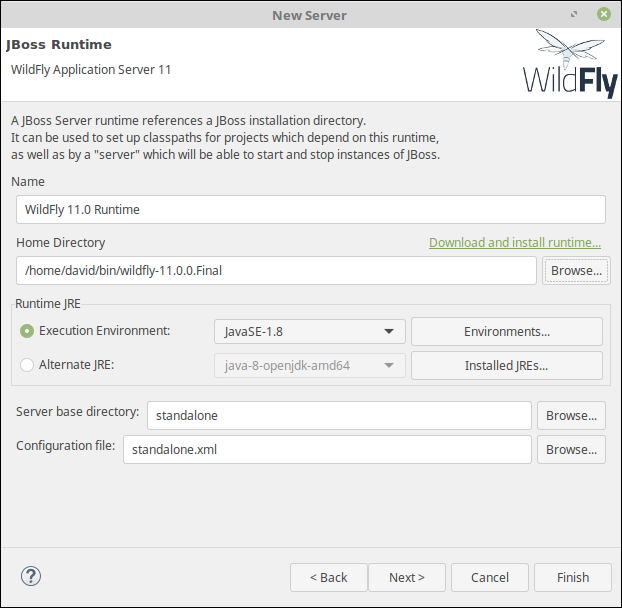Open the help question mark icon

(x=31, y=576)
